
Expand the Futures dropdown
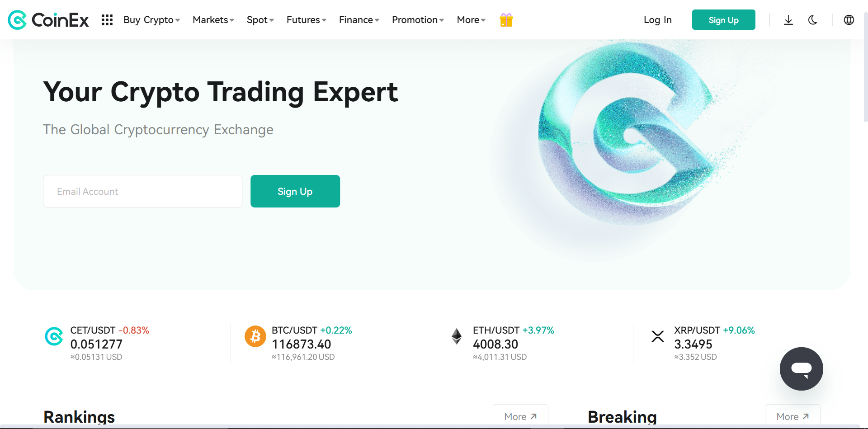click(307, 20)
